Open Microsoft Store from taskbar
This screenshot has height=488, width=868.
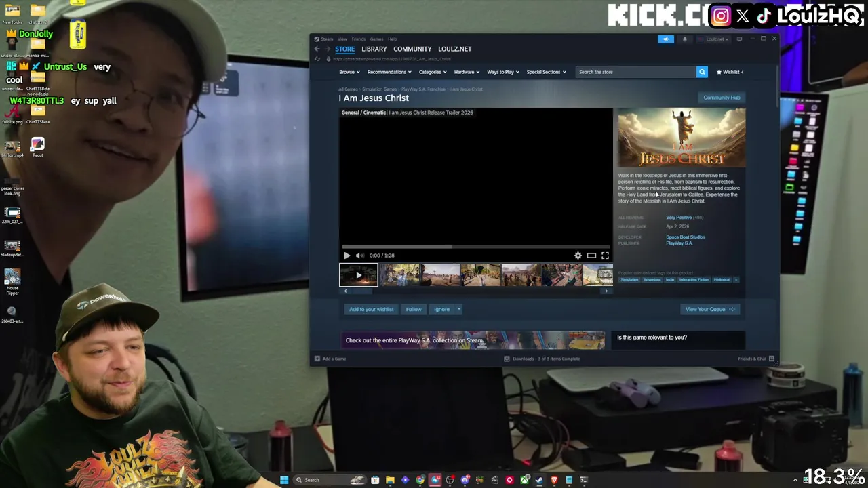tap(375, 480)
